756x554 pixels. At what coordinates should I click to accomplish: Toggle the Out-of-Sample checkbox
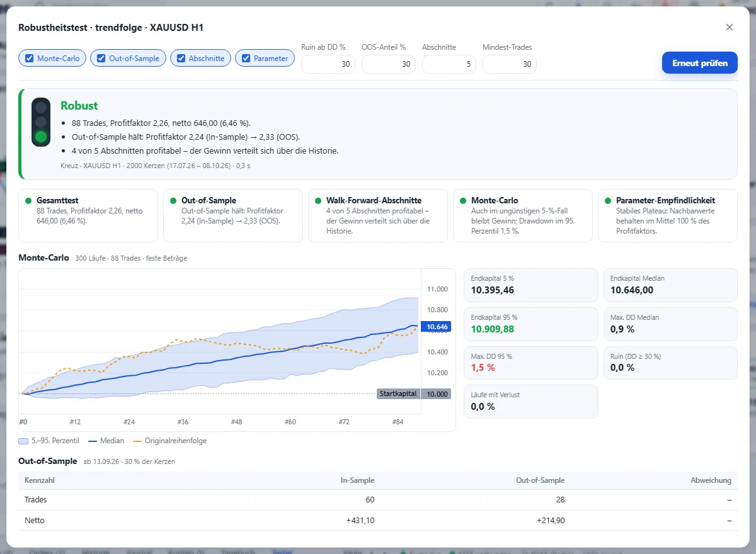(x=101, y=59)
